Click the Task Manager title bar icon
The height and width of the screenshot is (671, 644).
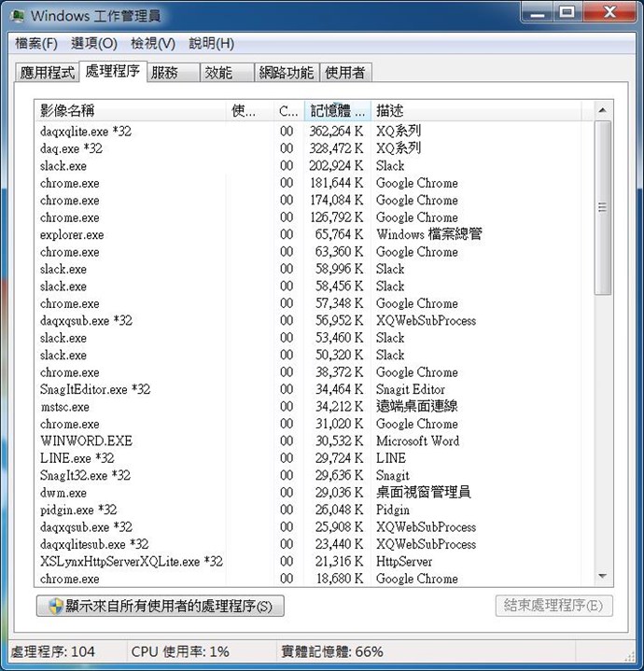(18, 15)
